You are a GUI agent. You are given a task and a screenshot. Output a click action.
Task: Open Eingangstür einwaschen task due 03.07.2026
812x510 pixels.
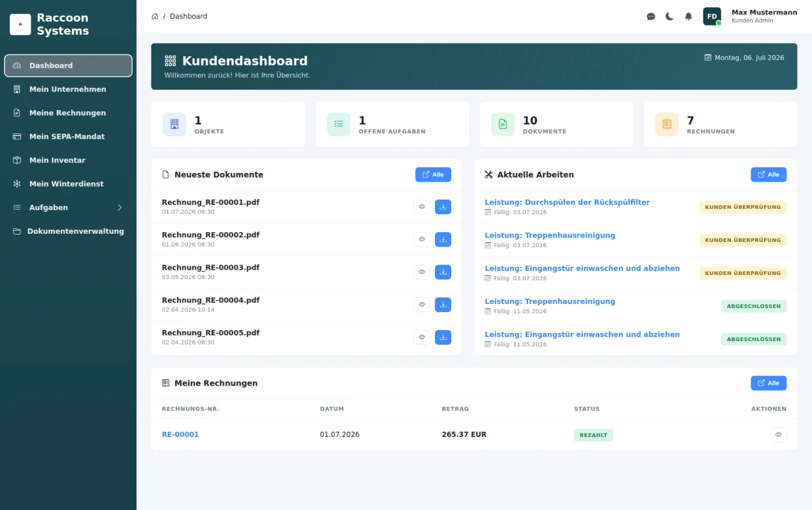582,269
